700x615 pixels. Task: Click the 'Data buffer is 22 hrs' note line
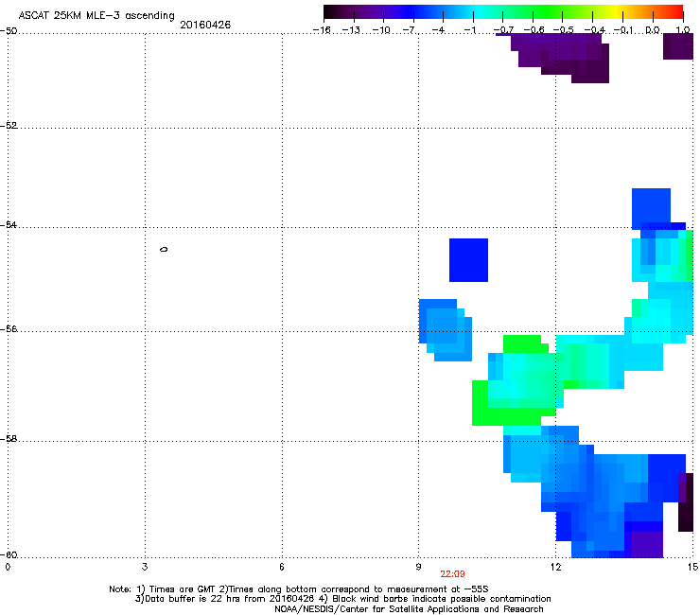(342, 599)
